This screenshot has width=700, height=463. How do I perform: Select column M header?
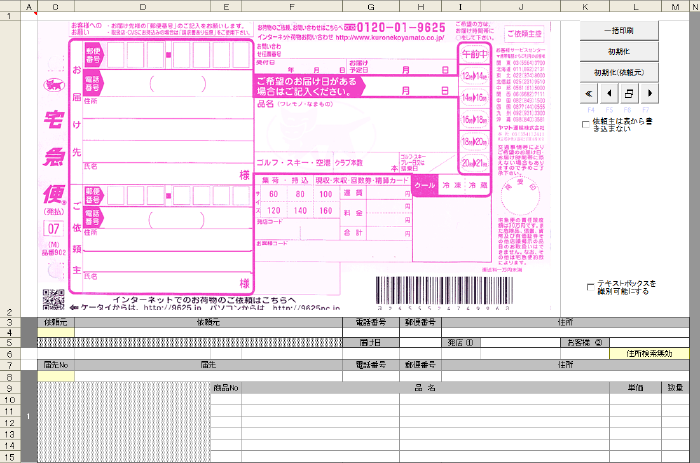tap(675, 6)
